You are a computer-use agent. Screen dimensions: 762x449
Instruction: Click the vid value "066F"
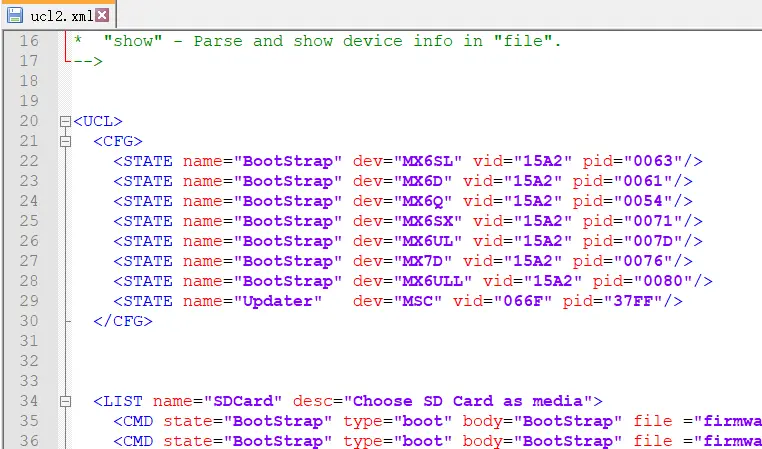click(x=523, y=301)
